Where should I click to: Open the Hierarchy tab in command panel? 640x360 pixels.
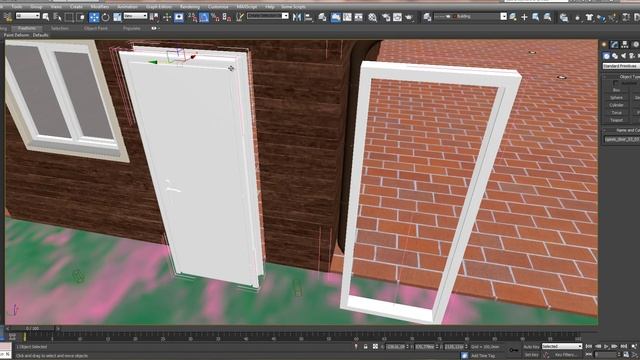pos(625,44)
